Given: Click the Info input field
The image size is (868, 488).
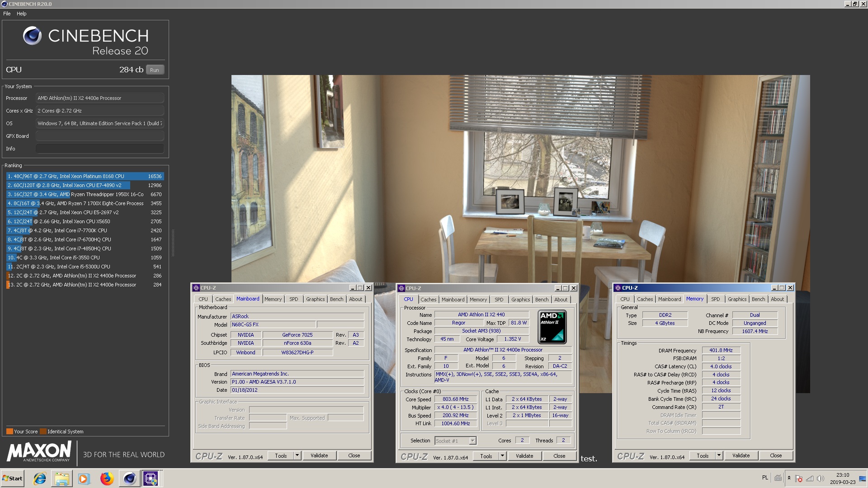Looking at the screenshot, I should click(x=99, y=149).
